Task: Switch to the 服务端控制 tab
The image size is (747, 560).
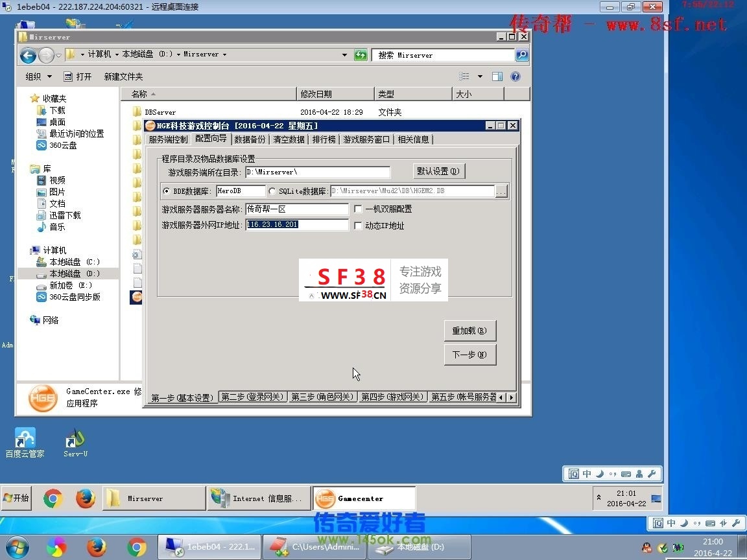Action: 168,139
